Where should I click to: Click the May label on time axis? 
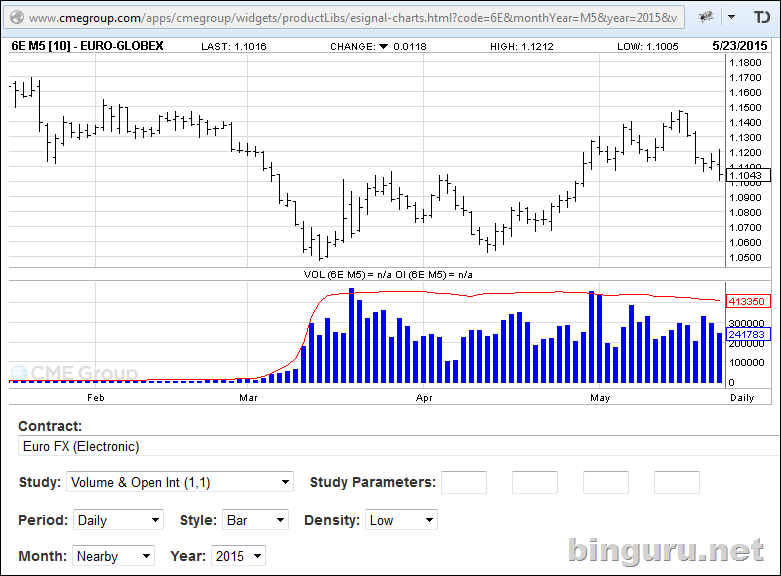pyautogui.click(x=600, y=398)
